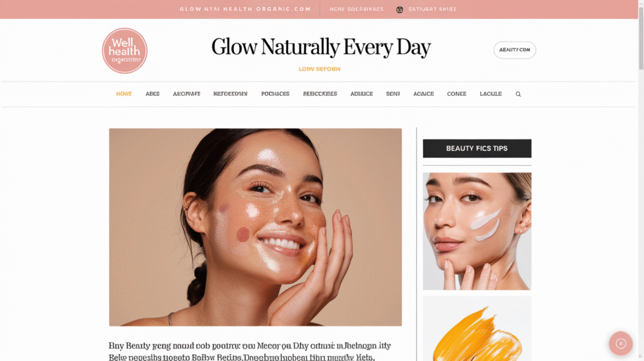
Task: Open the top bar website address link
Action: pyautogui.click(x=245, y=9)
